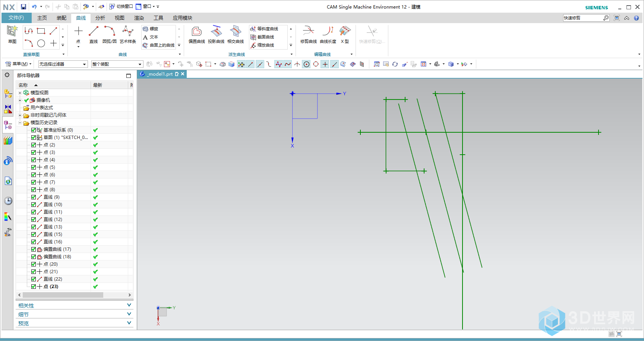Image resolution: width=644 pixels, height=341 pixels.
Task: Uncheck the 偏置曲线 (17) checkbox
Action: pos(34,249)
